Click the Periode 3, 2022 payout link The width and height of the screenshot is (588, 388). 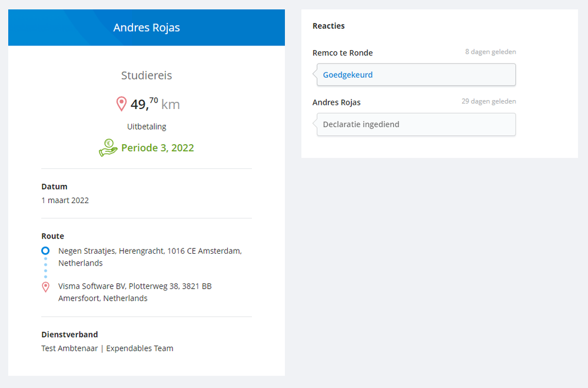point(157,148)
